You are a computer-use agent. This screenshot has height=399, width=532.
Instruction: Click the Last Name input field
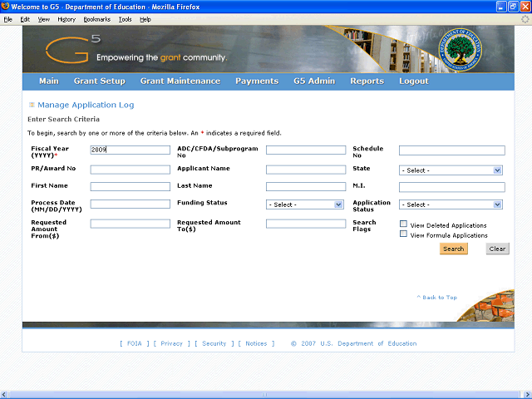coord(306,186)
